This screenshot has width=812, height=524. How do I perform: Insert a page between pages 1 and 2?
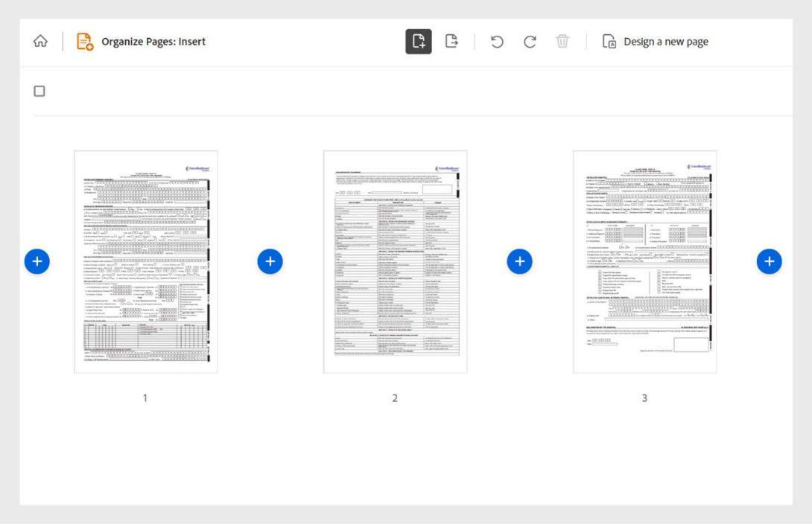[x=270, y=261]
